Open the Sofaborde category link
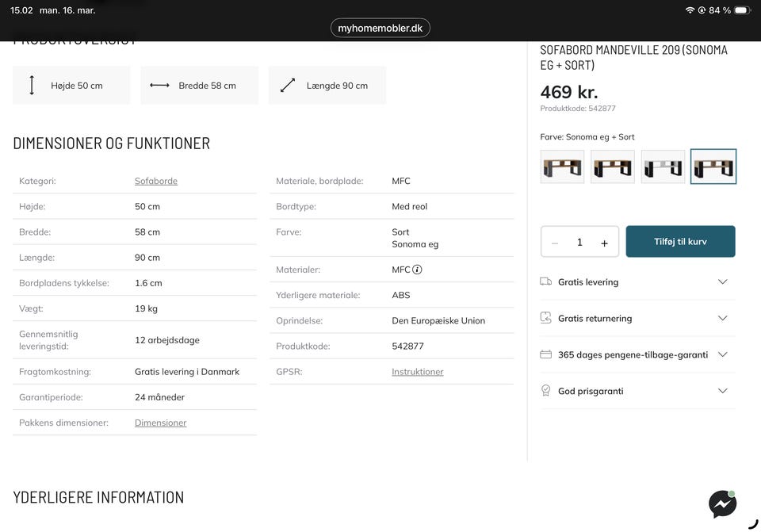761x532 pixels. [x=156, y=181]
